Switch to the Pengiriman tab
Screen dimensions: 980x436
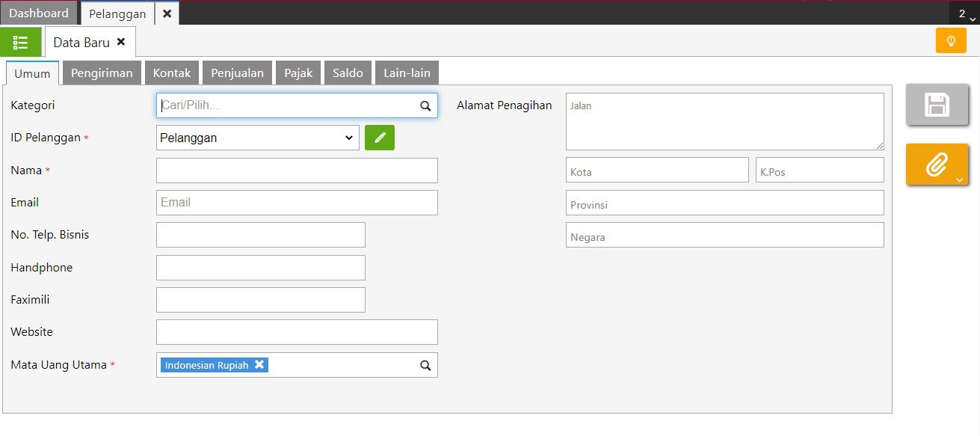point(102,72)
